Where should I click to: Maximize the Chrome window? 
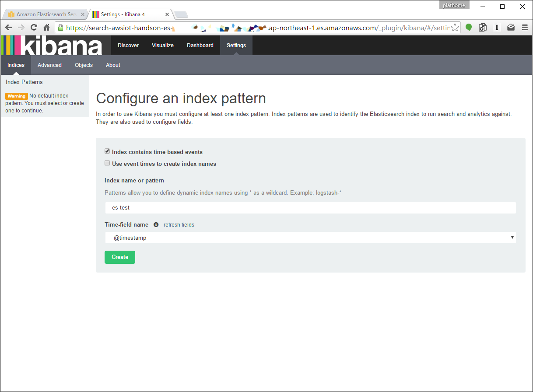(502, 7)
